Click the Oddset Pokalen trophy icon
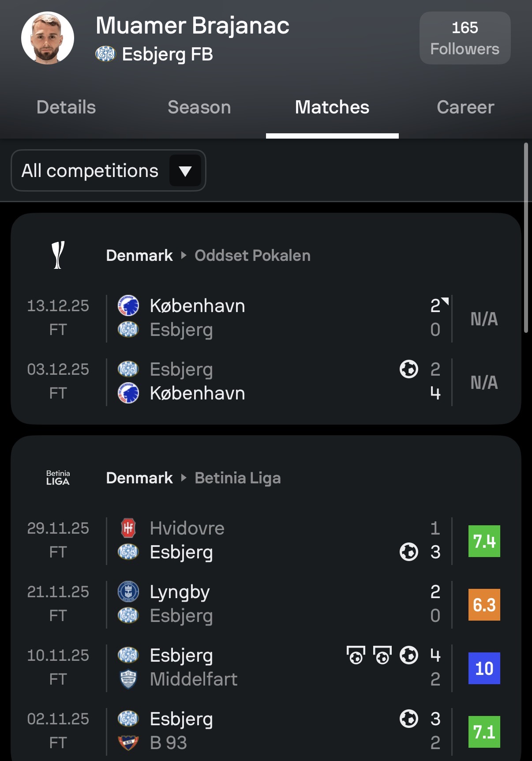This screenshot has width=532, height=761. point(58,255)
